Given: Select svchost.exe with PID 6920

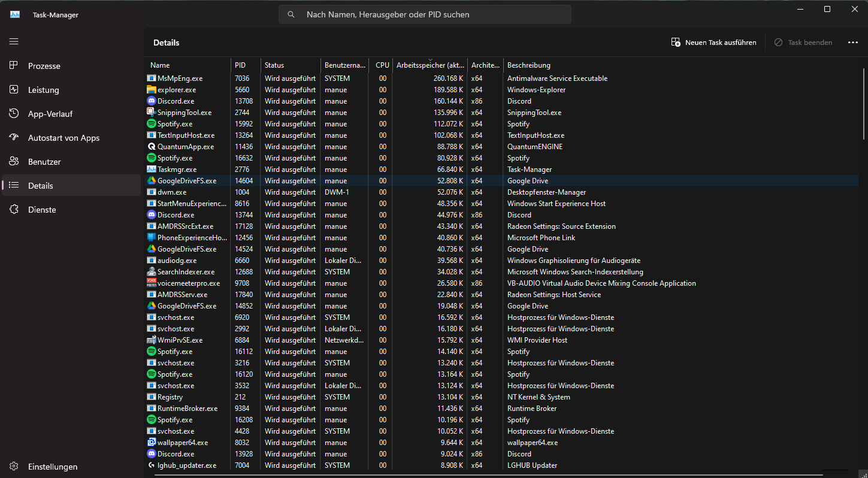Looking at the screenshot, I should tap(502, 317).
